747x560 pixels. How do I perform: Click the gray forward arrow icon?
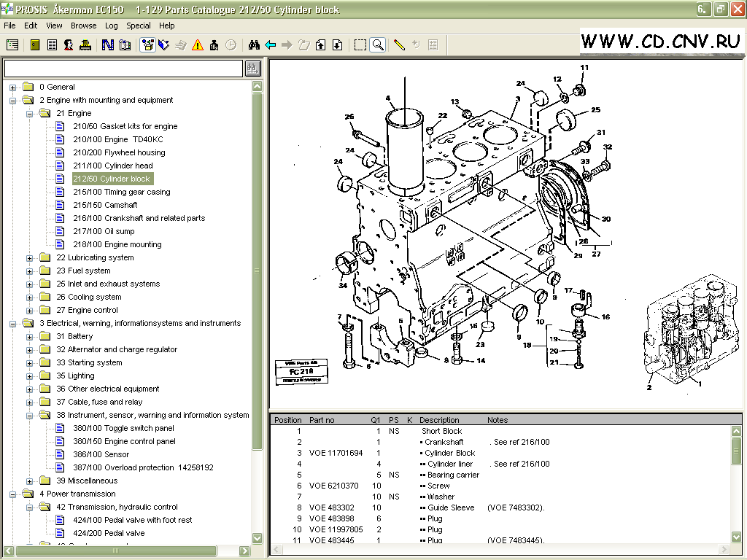[287, 45]
